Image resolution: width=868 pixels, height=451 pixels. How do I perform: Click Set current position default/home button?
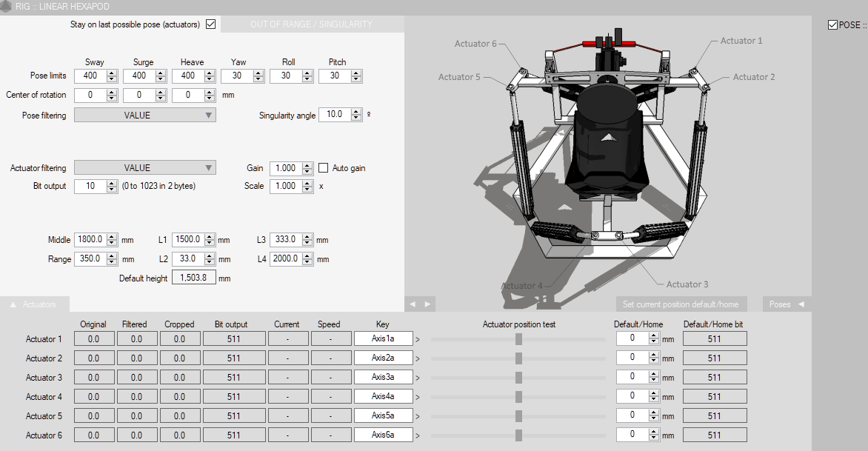pyautogui.click(x=680, y=304)
